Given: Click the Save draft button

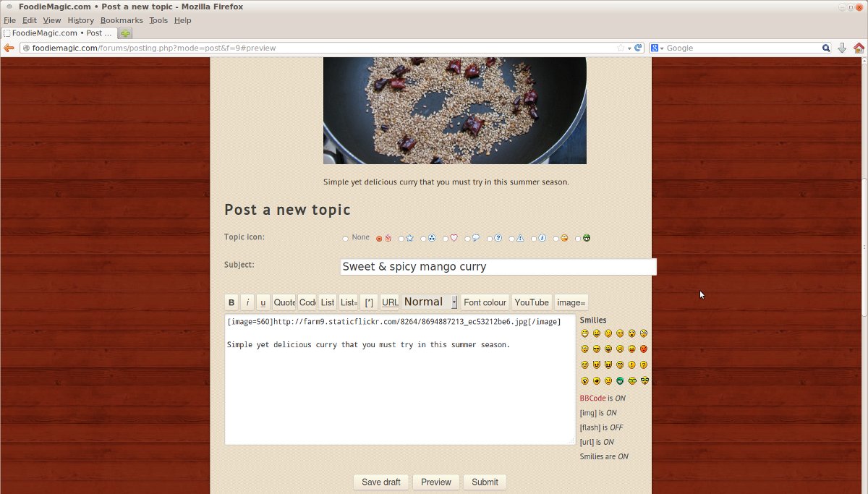Looking at the screenshot, I should click(381, 482).
